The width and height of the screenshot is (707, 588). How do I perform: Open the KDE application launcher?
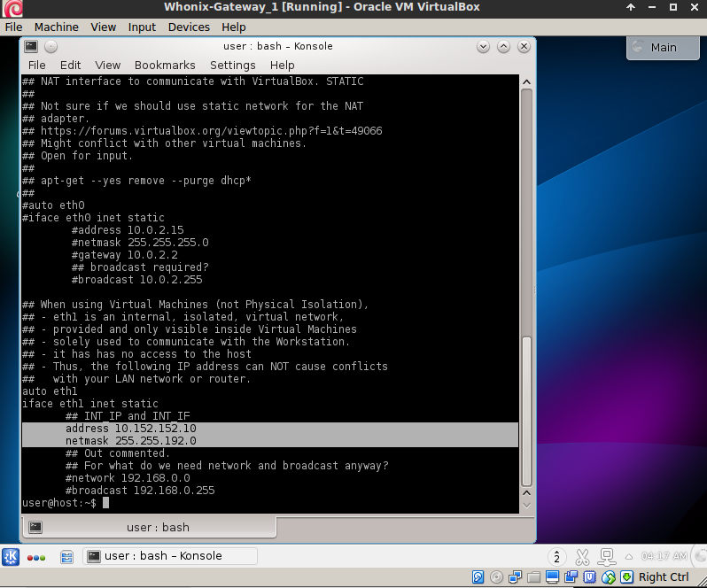pos(11,556)
